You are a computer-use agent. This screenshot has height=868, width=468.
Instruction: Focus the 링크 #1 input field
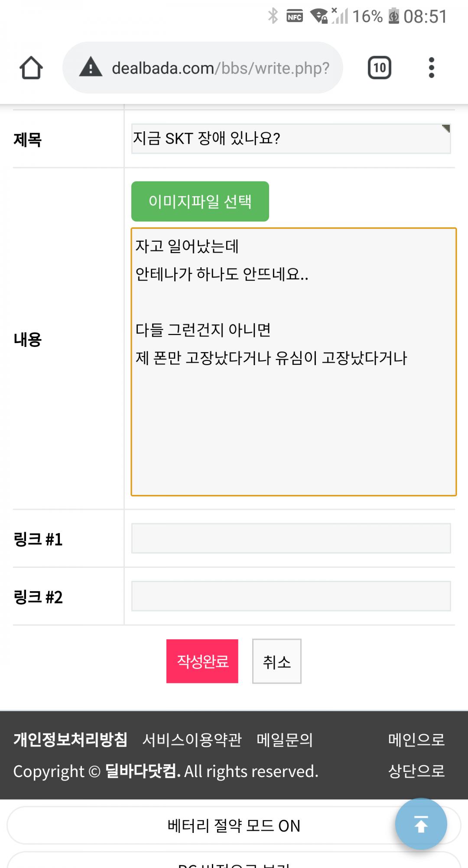click(x=291, y=538)
